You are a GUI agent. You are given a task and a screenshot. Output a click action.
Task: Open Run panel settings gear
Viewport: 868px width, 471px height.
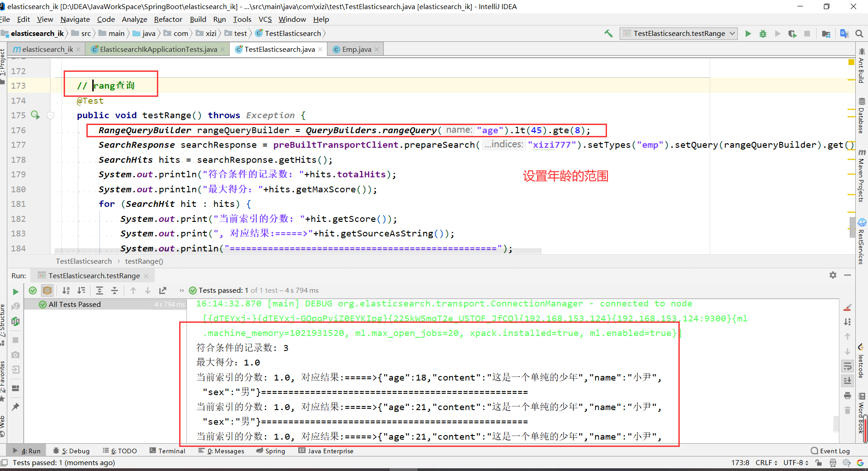coord(833,275)
